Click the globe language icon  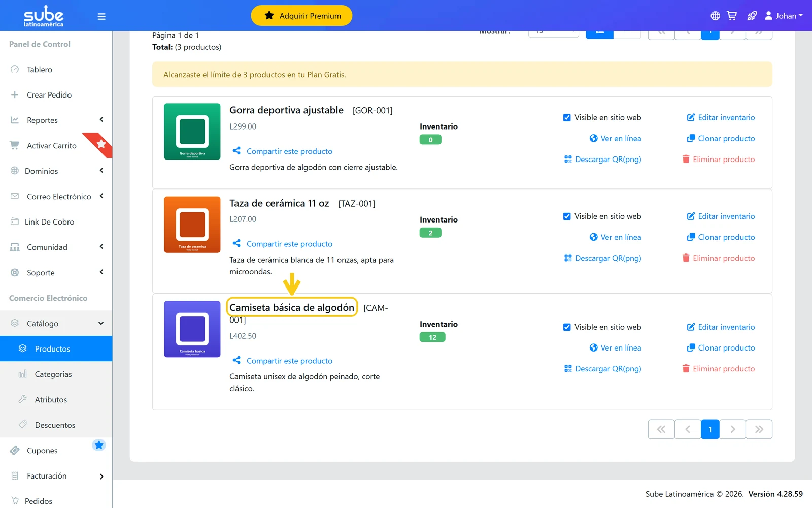click(x=715, y=16)
